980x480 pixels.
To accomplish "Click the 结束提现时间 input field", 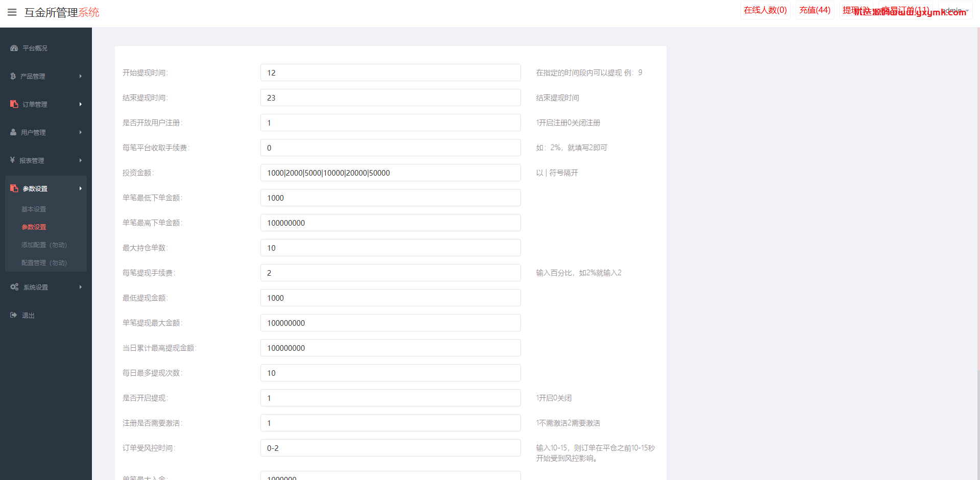I will coord(391,98).
